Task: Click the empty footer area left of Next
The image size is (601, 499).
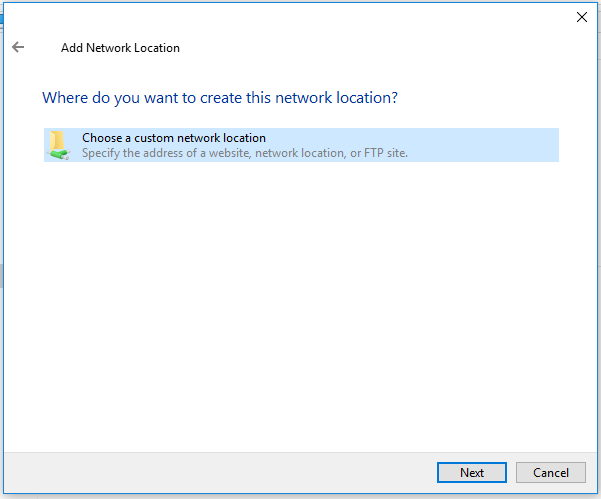Action: coord(220,473)
